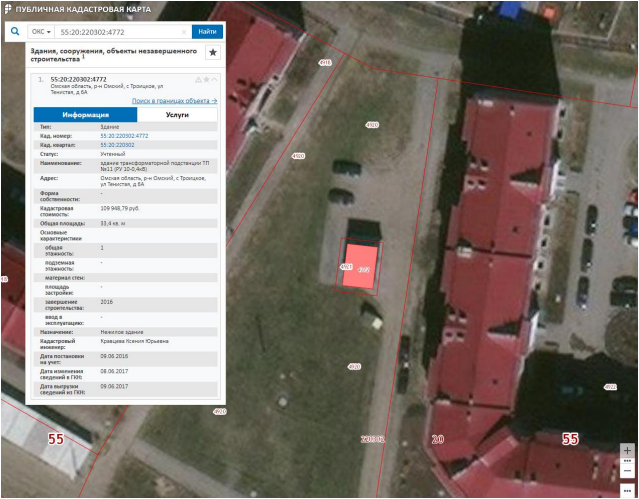The image size is (639, 499).
Task: Open cadastral number link 55:20:220302:4772
Action: (x=124, y=135)
